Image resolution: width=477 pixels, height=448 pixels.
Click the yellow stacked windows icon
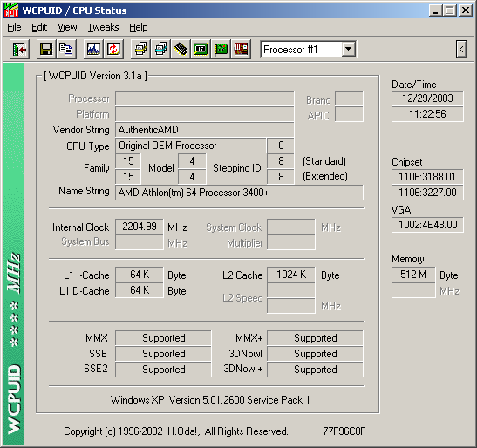pyautogui.click(x=141, y=49)
